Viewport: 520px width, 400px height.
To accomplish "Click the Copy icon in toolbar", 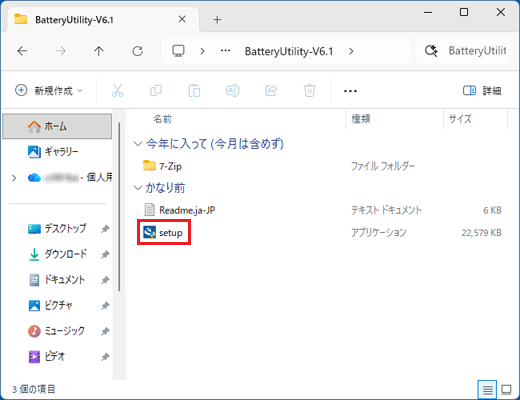I will (156, 91).
